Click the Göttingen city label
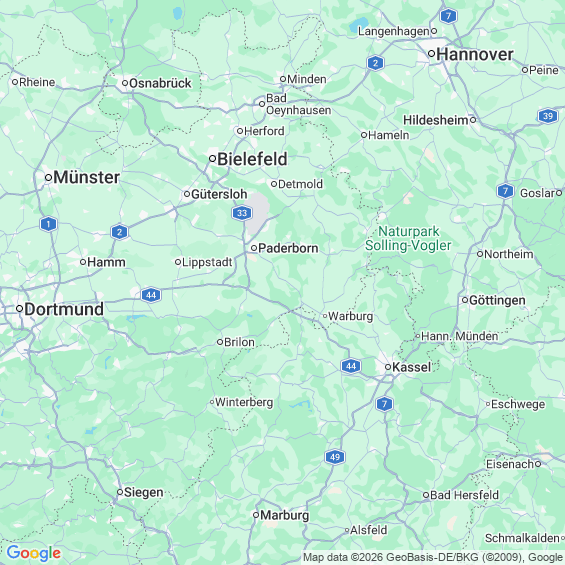Screen dimensions: 565x565 pos(497,301)
